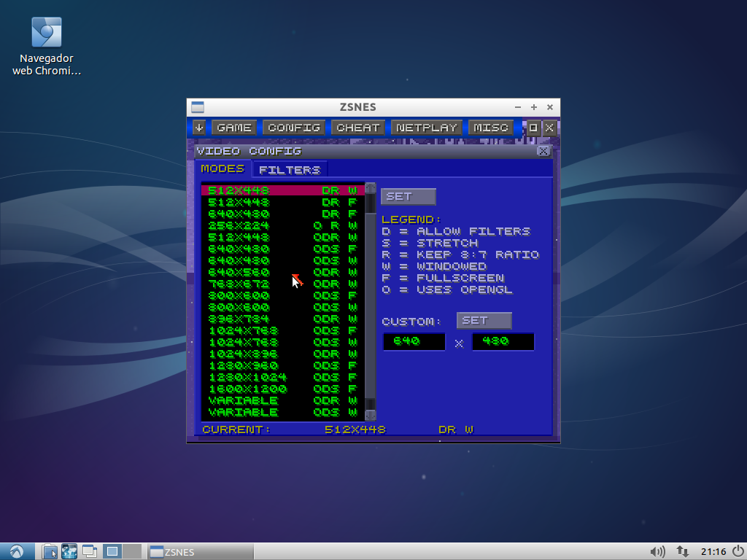Image resolution: width=747 pixels, height=560 pixels.
Task: Click the down-arrow icon in the ZSNES menu bar
Action: click(199, 128)
